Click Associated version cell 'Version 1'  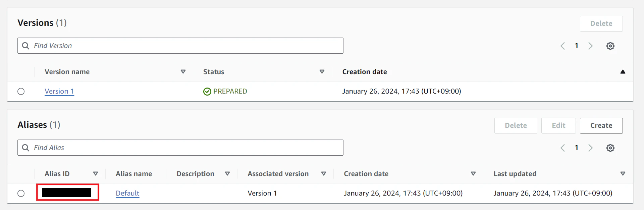point(262,194)
